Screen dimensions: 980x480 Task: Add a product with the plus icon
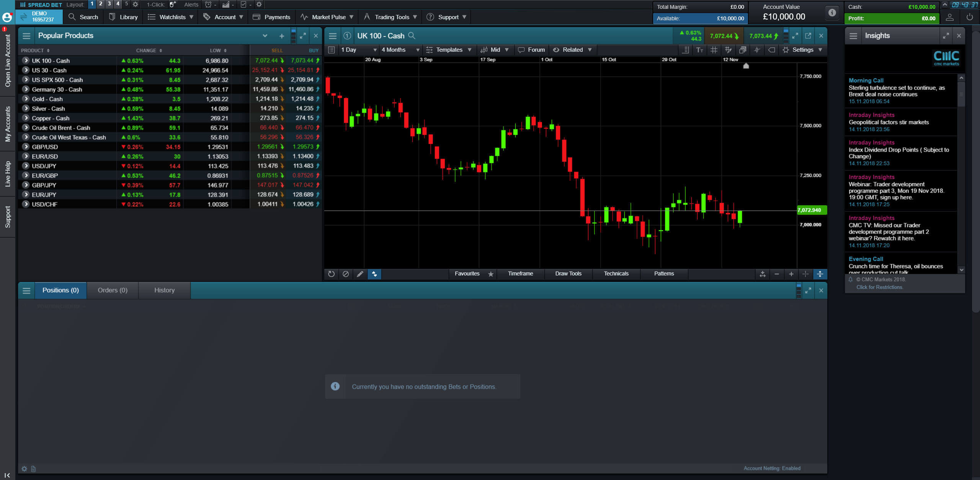point(282,36)
